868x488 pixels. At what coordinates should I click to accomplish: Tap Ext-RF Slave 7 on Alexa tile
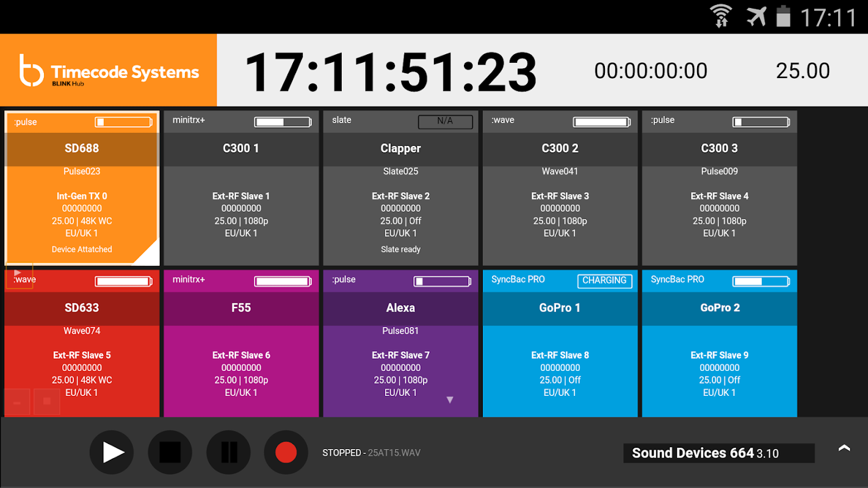tap(400, 355)
